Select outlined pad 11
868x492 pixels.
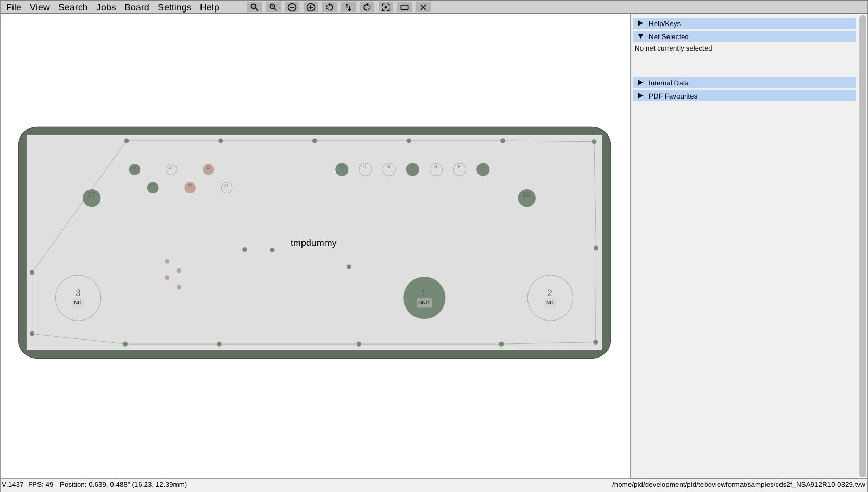point(227,188)
